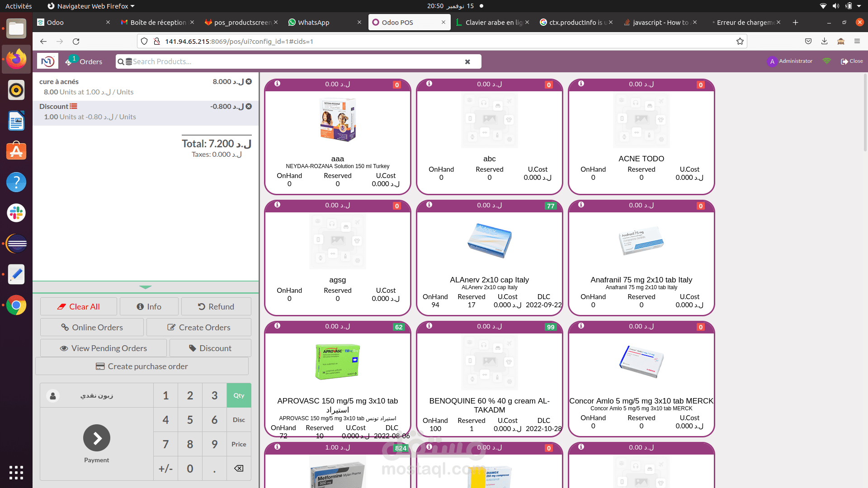
Task: Switch to the Boîte de réception tab
Action: click(158, 22)
